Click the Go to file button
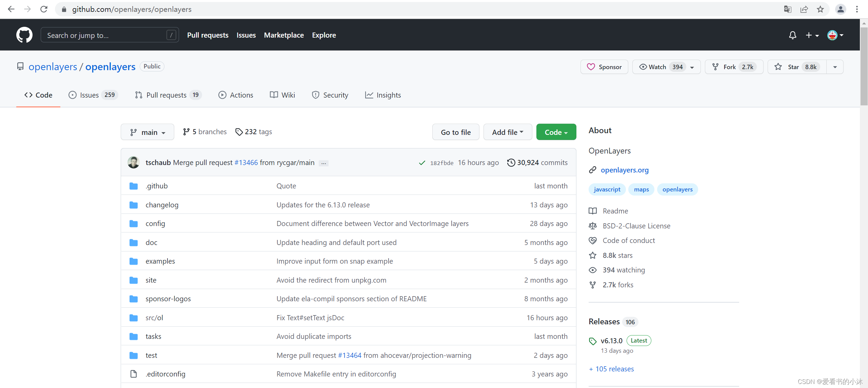This screenshot has width=868, height=388. click(x=456, y=132)
